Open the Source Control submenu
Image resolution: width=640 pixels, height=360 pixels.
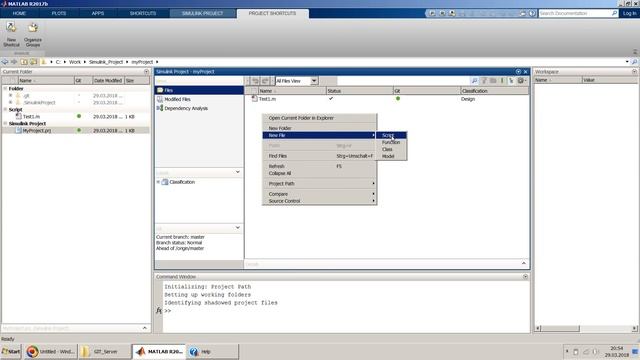coord(319,201)
